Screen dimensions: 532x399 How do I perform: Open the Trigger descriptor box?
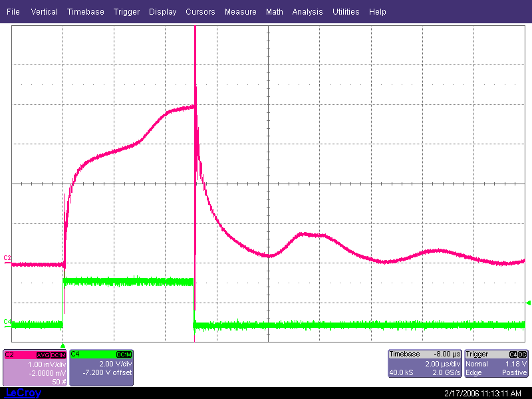coord(496,363)
